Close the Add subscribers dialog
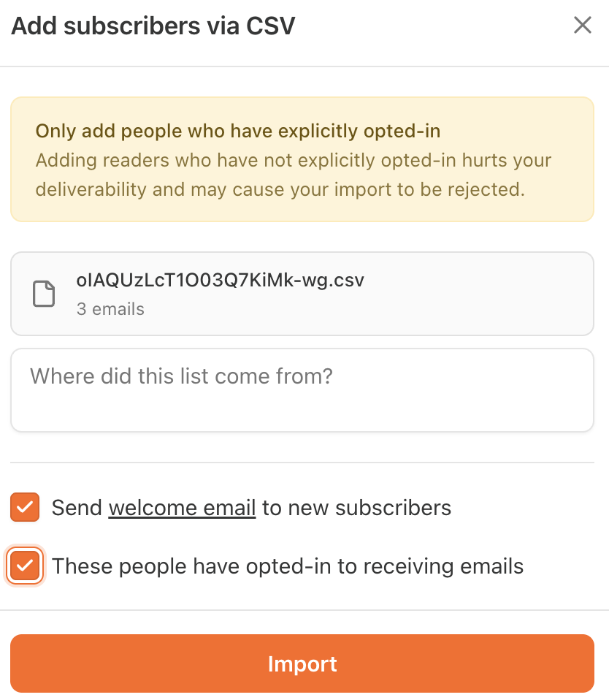Viewport: 609px width, 700px height. (582, 26)
